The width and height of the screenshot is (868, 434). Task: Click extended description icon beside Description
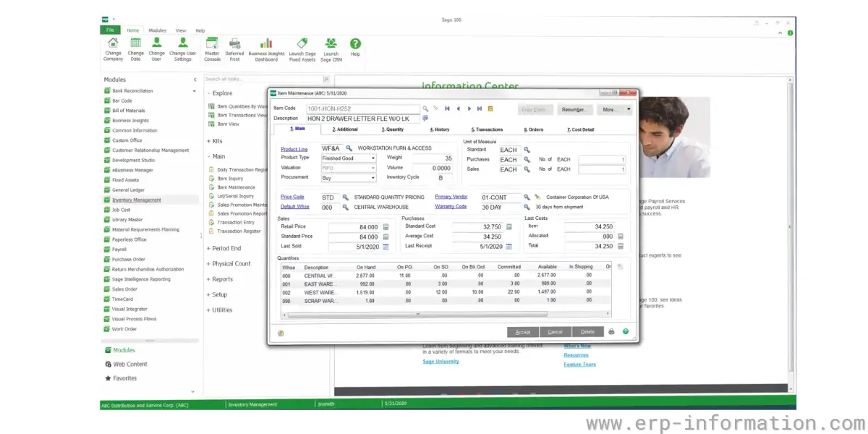[425, 118]
